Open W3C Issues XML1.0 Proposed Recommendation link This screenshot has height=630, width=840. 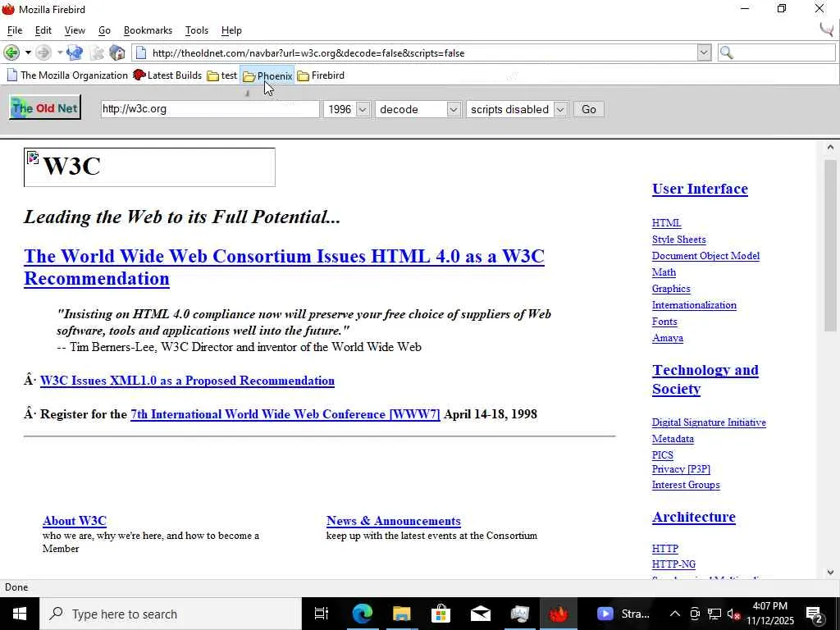coord(187,381)
